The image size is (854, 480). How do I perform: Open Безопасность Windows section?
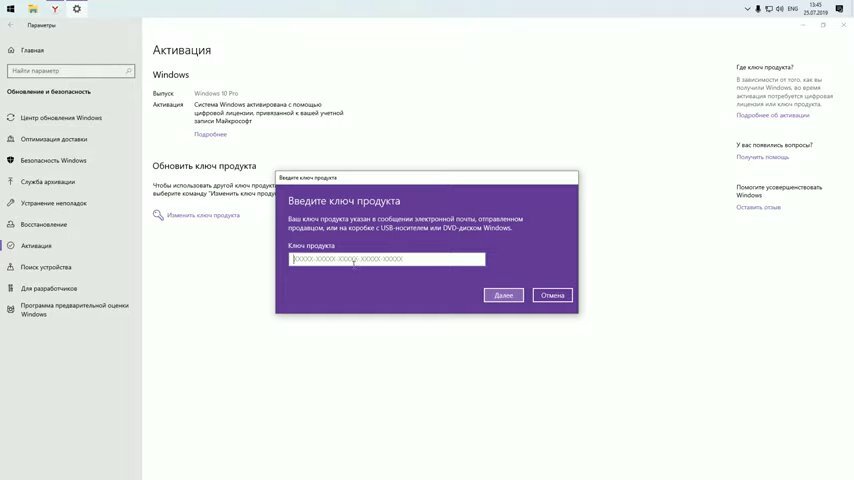53,160
